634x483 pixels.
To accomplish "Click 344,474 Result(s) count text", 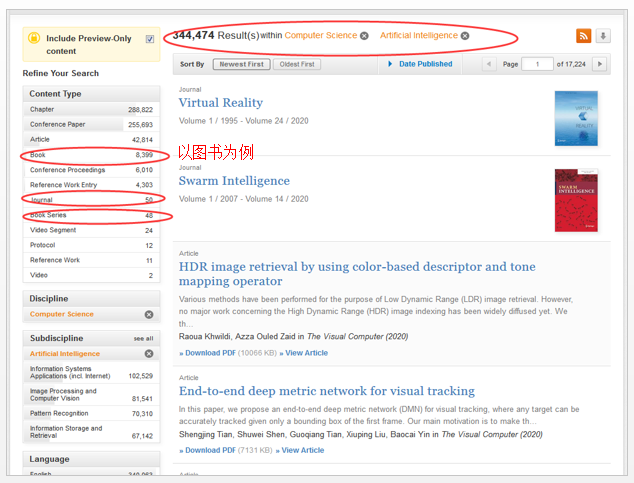I will click(x=216, y=36).
